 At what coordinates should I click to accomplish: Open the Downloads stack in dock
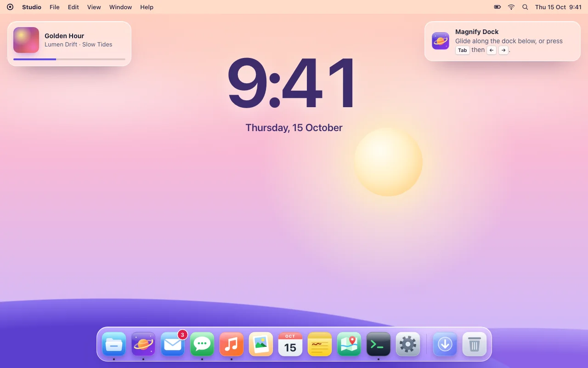pos(445,344)
